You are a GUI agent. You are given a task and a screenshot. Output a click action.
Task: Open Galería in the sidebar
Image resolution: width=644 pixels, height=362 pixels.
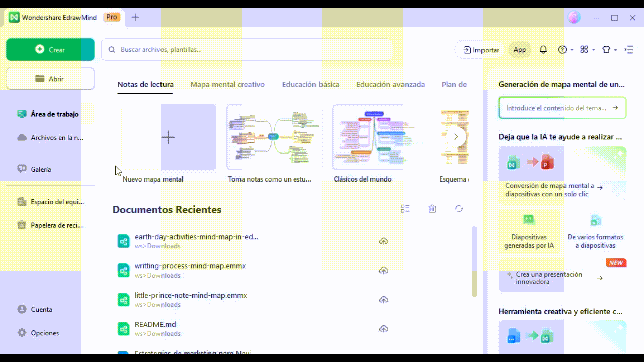[41, 169]
